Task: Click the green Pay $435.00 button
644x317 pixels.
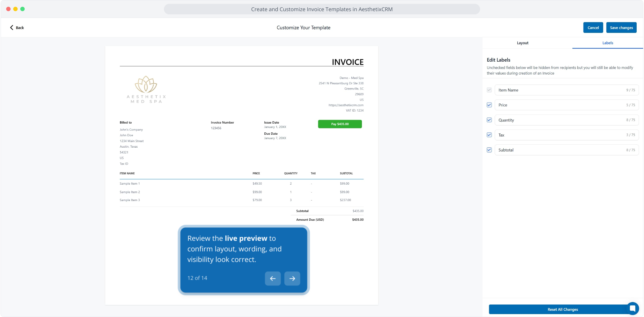Action: 340,124
